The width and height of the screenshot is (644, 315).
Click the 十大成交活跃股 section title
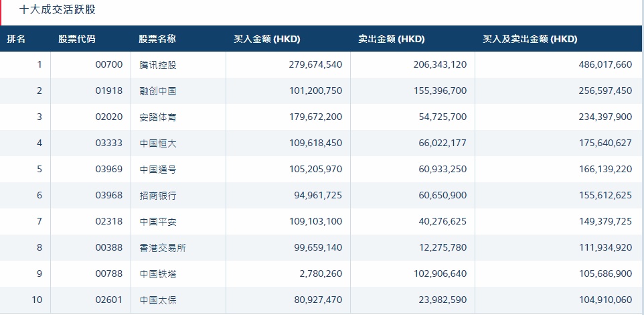pyautogui.click(x=58, y=9)
